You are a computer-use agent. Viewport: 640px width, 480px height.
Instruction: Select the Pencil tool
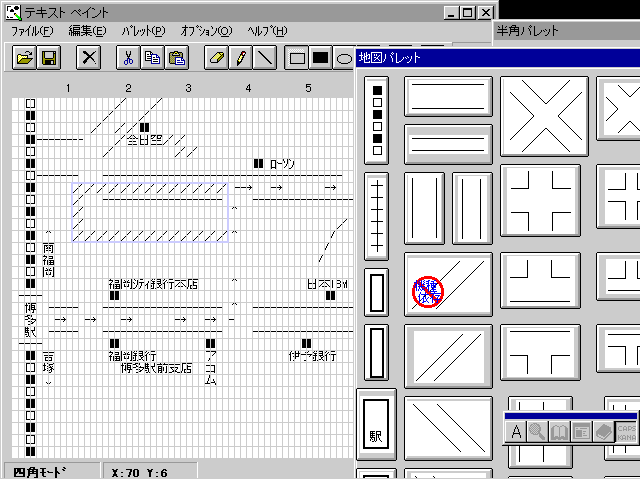coord(240,58)
